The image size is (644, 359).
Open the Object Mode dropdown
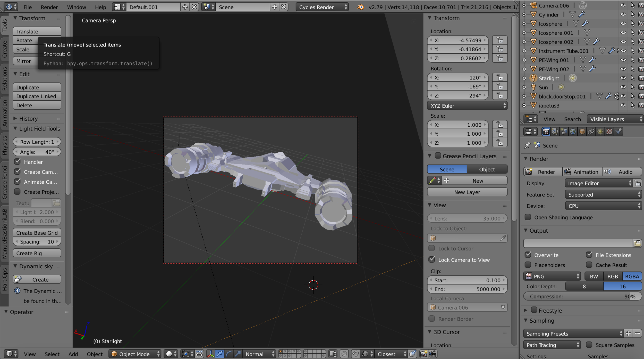[x=135, y=354]
